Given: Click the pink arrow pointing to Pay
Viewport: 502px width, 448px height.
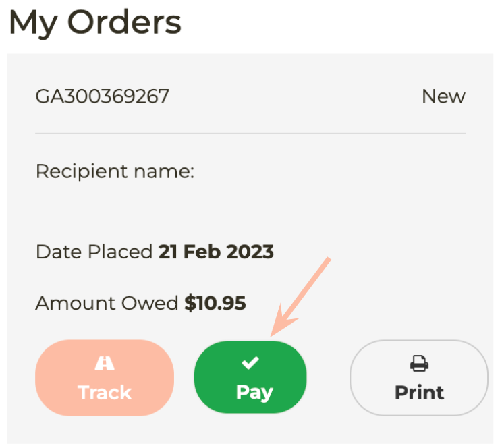Looking at the screenshot, I should 300,297.
